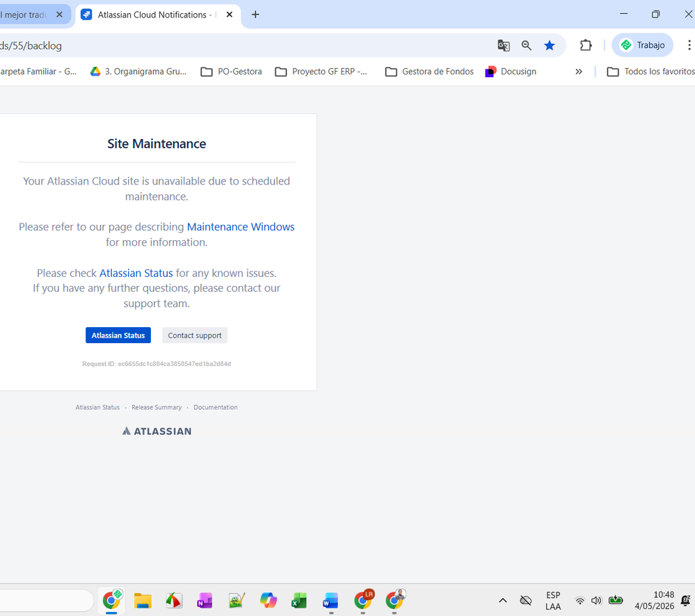
Task: Click the Site Maintenance heading
Action: (x=157, y=143)
